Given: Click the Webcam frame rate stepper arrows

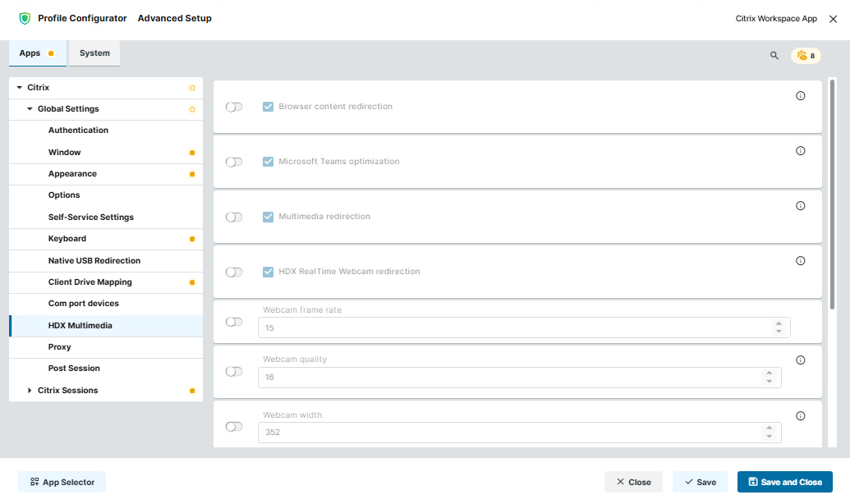Looking at the screenshot, I should [x=779, y=328].
